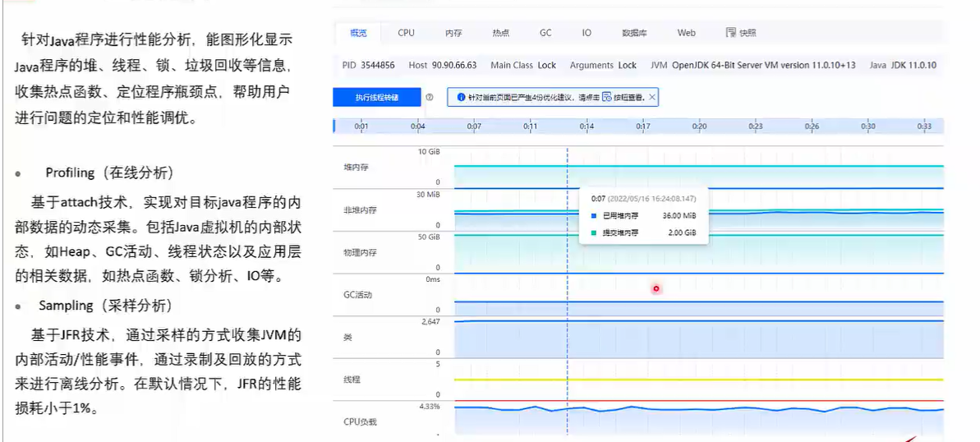
Task: Click the 物理内存 chart row label
Action: coord(359,252)
